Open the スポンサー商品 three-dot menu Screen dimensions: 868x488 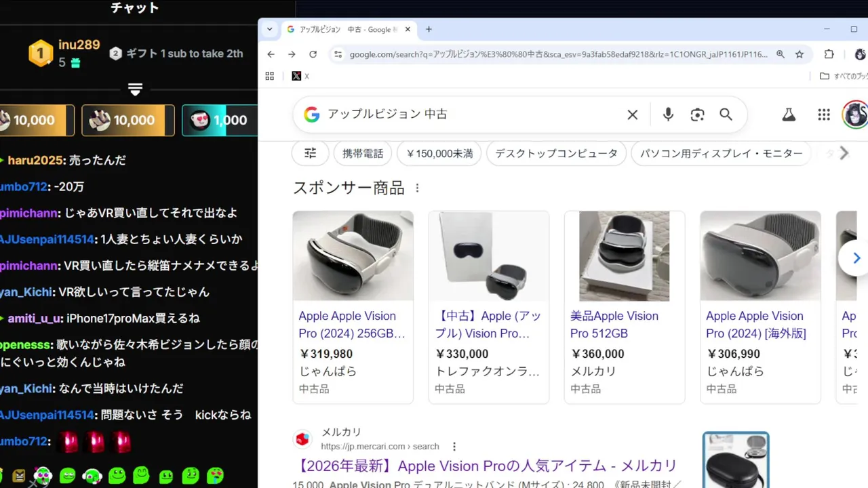point(417,188)
